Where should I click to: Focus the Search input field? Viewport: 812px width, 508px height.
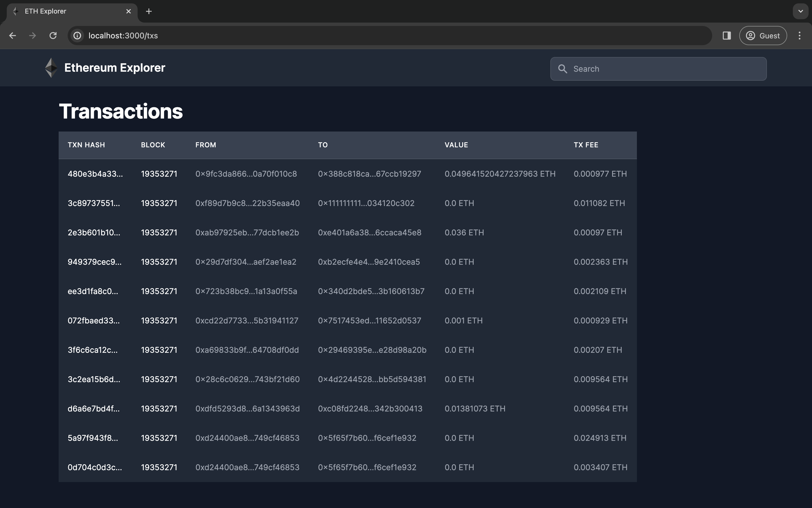pyautogui.click(x=658, y=69)
